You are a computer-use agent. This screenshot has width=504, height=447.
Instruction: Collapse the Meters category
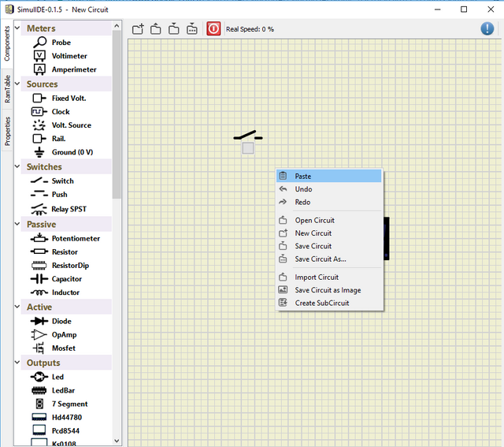(17, 28)
